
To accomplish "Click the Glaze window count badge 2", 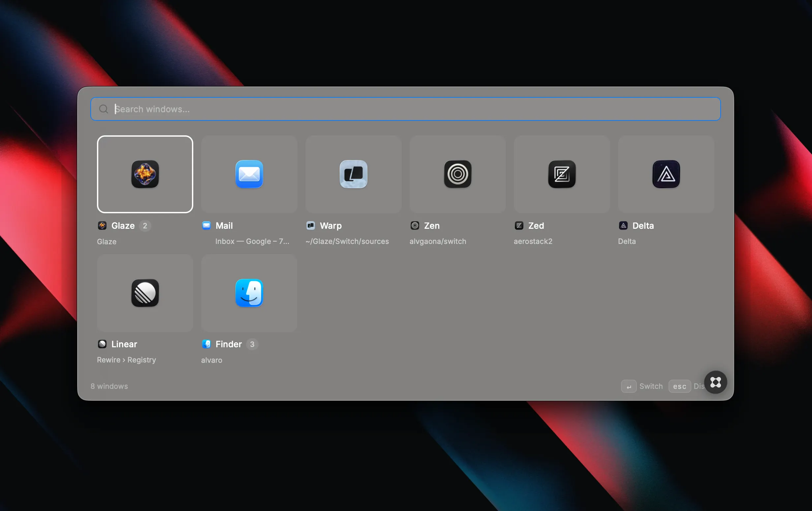I will [x=145, y=225].
